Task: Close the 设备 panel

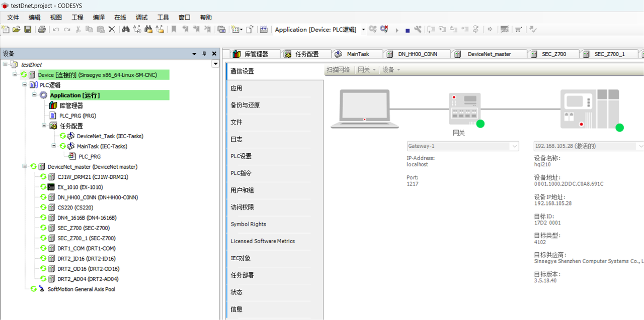Action: coord(214,54)
